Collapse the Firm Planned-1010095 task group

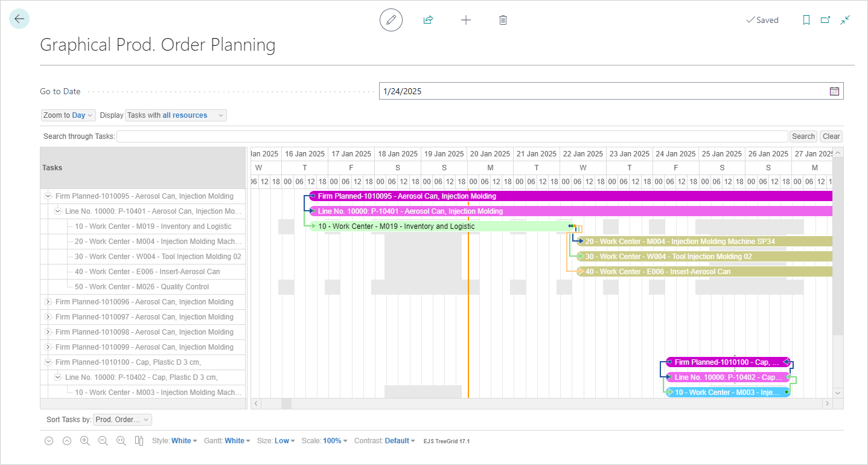click(x=48, y=196)
